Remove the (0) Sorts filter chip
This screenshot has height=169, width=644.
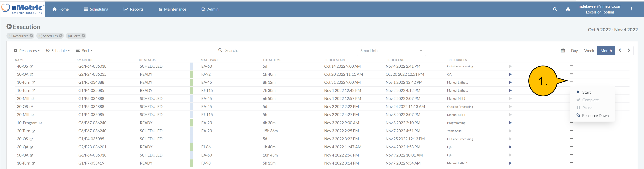point(83,36)
